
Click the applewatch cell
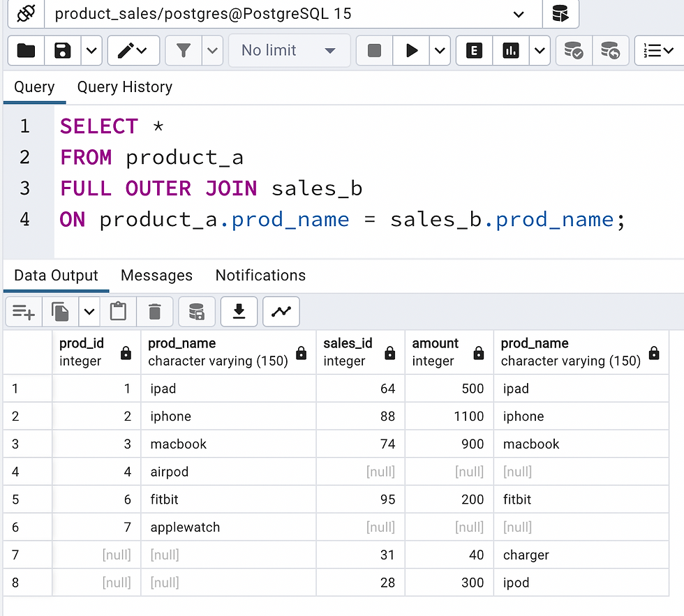(x=228, y=527)
